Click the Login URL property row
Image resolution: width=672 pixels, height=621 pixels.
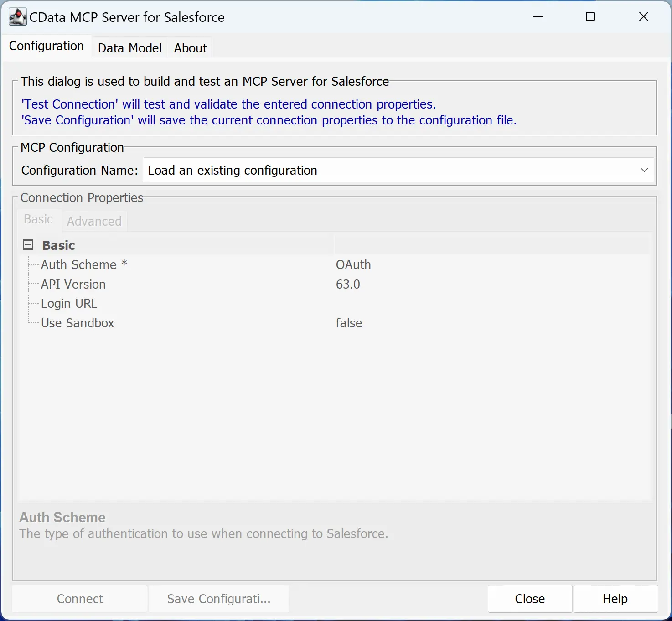[x=69, y=303]
